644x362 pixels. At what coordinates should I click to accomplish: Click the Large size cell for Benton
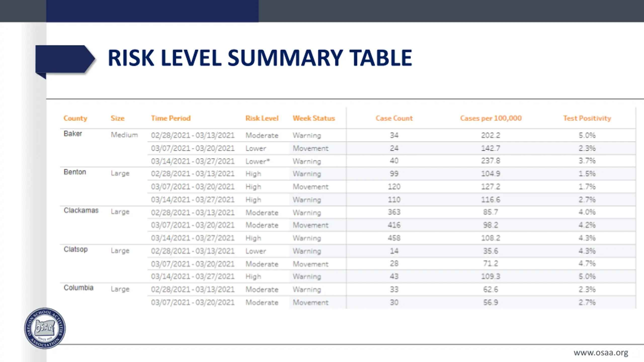point(120,173)
